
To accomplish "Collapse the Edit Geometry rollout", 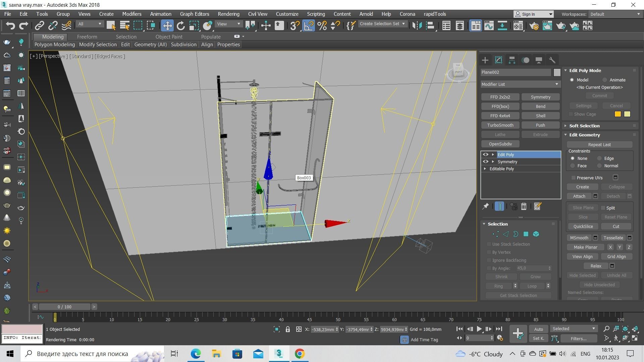I will (566, 135).
